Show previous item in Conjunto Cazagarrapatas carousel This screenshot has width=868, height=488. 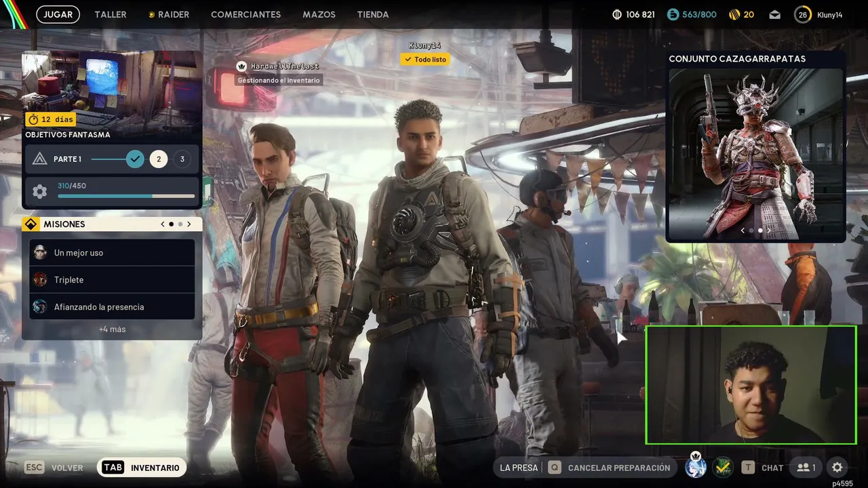pos(743,230)
